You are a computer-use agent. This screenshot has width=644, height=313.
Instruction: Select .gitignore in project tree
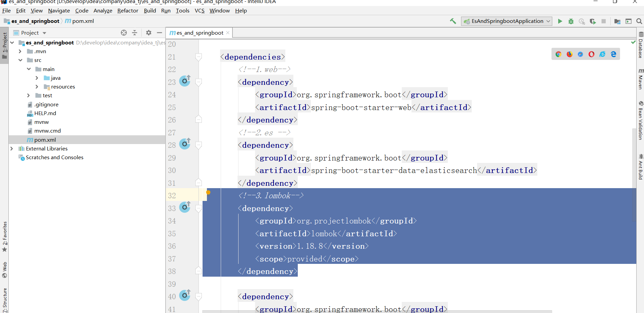pyautogui.click(x=46, y=105)
